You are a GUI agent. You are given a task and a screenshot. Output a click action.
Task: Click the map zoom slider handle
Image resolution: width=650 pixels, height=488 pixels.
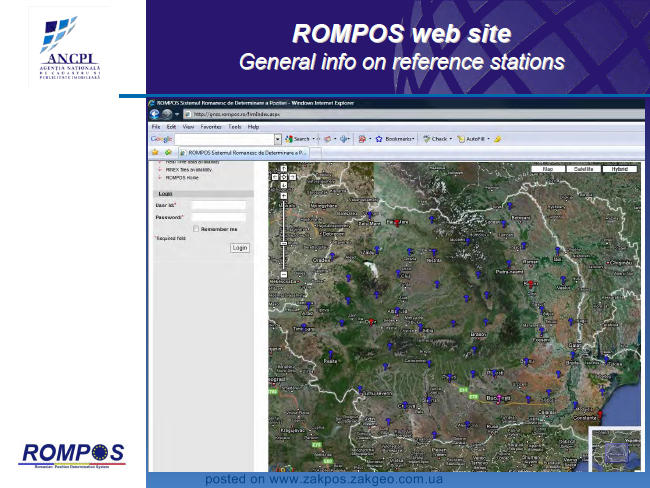click(x=284, y=243)
